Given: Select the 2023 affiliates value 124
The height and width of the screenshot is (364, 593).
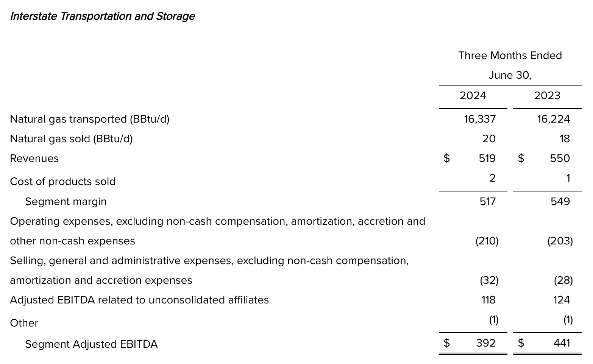Looking at the screenshot, I should pos(561,300).
